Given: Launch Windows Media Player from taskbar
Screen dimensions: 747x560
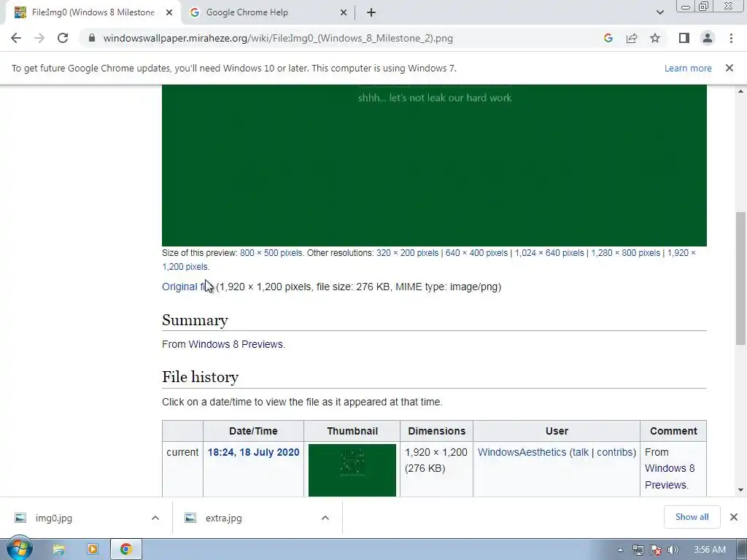Looking at the screenshot, I should [93, 550].
